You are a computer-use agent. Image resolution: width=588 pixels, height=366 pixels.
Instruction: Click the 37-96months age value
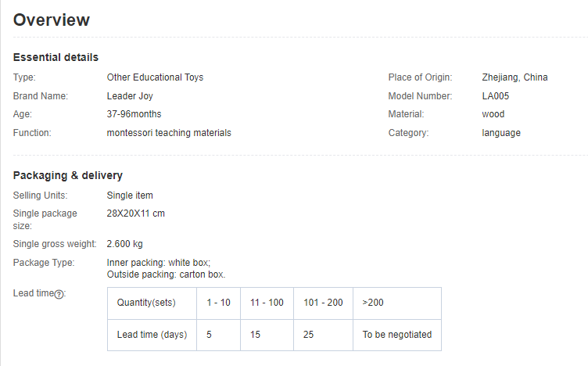tap(134, 114)
